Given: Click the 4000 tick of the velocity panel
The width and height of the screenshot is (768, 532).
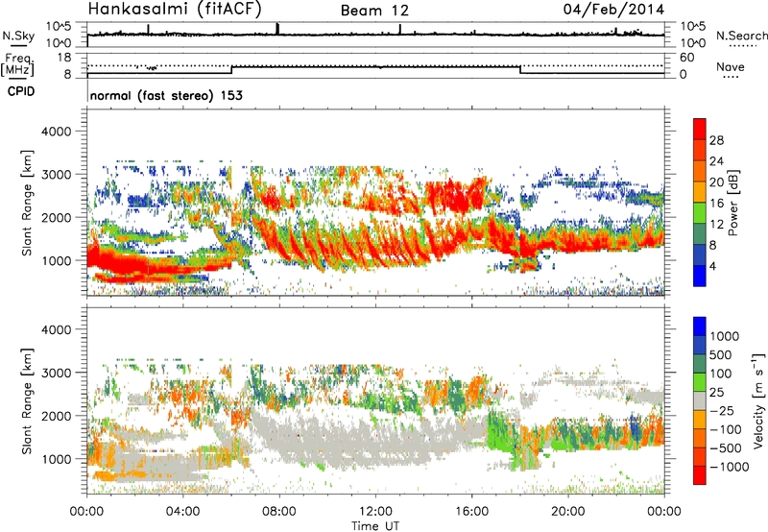Looking at the screenshot, I should (x=57, y=329).
